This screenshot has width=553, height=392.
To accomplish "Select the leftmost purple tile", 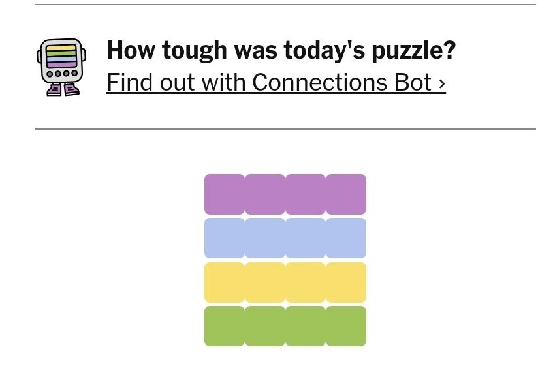I will point(225,194).
